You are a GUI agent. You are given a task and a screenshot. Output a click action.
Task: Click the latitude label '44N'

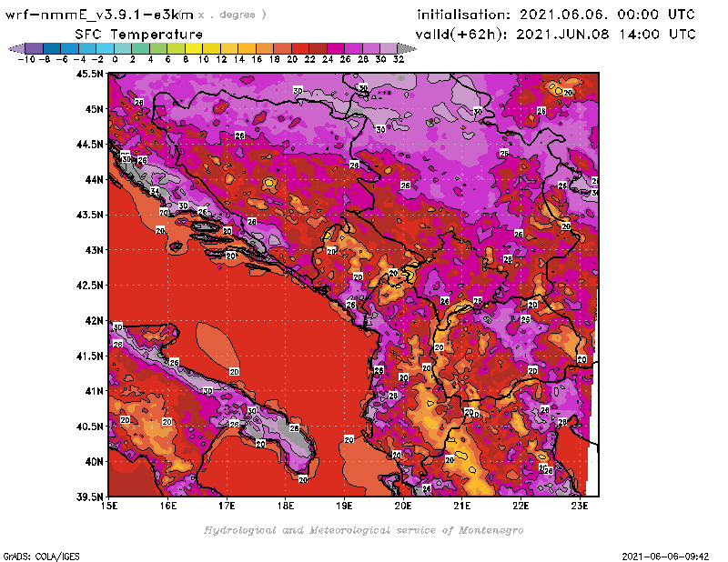coord(94,179)
